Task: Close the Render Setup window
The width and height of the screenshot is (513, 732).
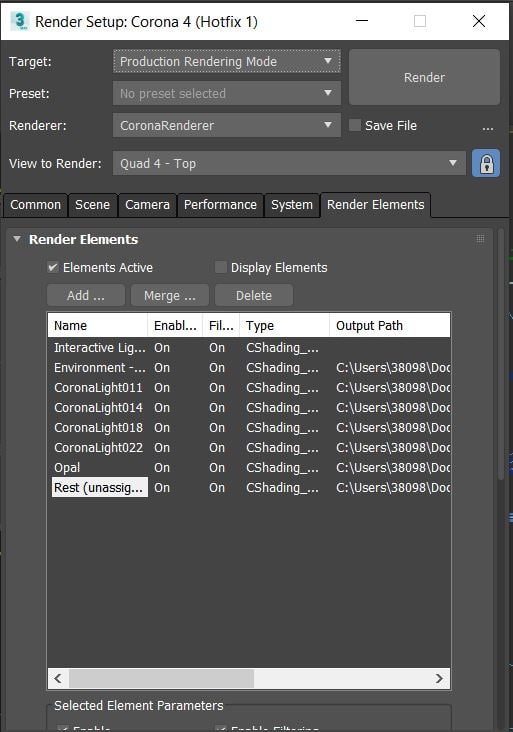Action: 478,21
